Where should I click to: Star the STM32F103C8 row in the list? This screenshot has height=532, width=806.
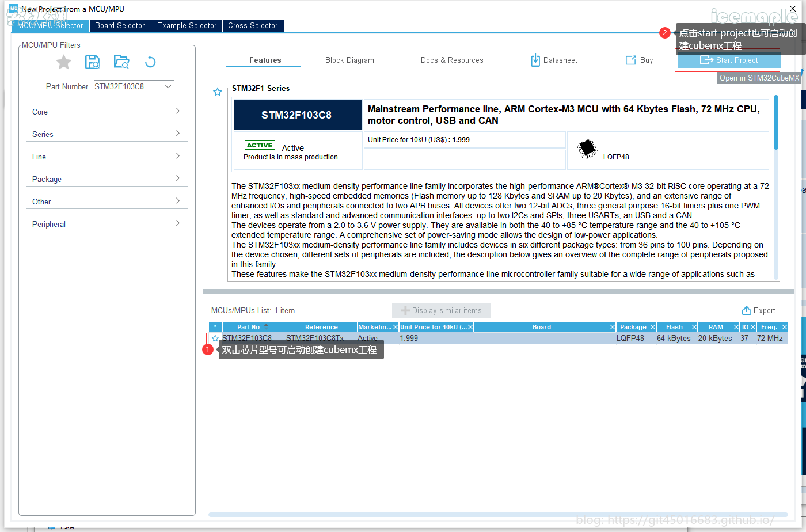215,339
